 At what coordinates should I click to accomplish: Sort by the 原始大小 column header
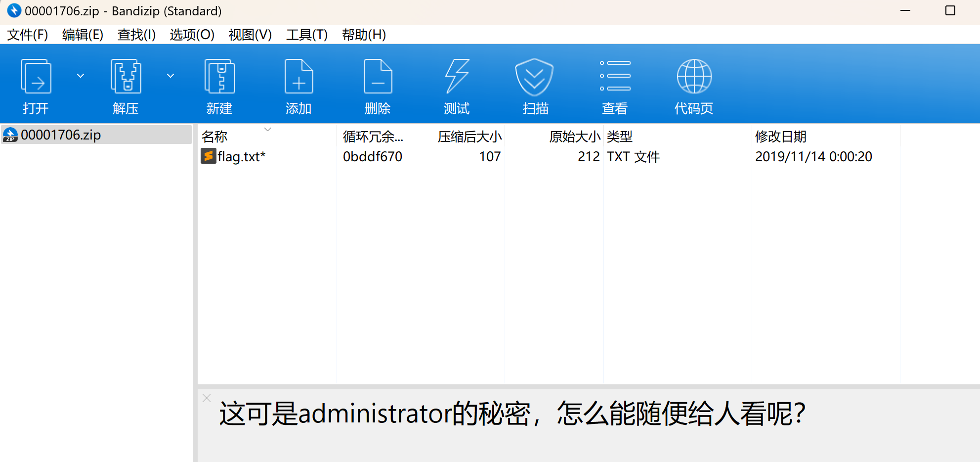[575, 137]
